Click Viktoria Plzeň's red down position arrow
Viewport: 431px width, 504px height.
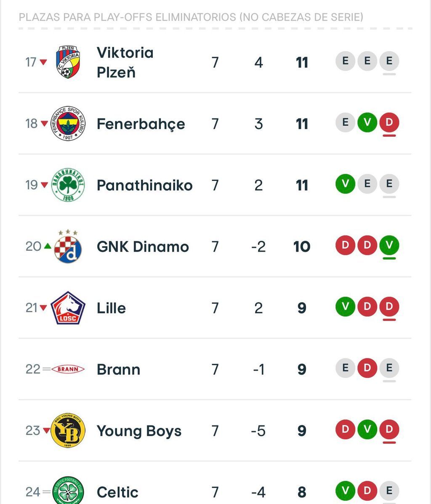(43, 62)
